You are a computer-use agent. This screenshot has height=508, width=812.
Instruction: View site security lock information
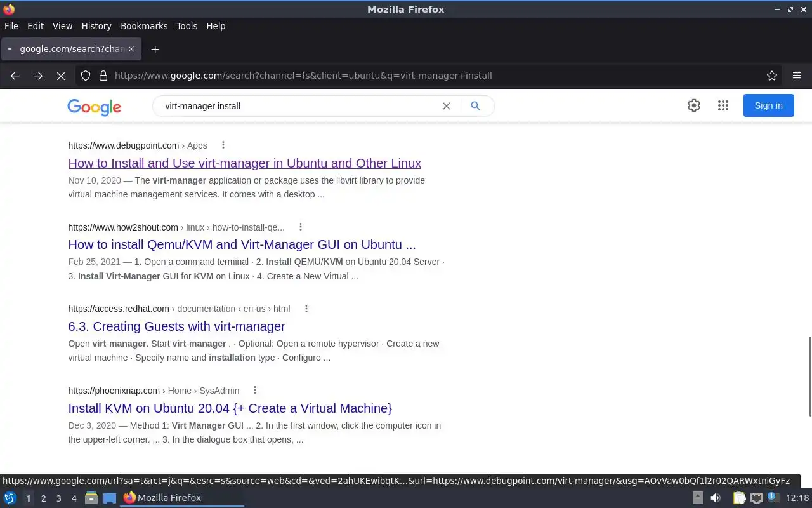[103, 76]
